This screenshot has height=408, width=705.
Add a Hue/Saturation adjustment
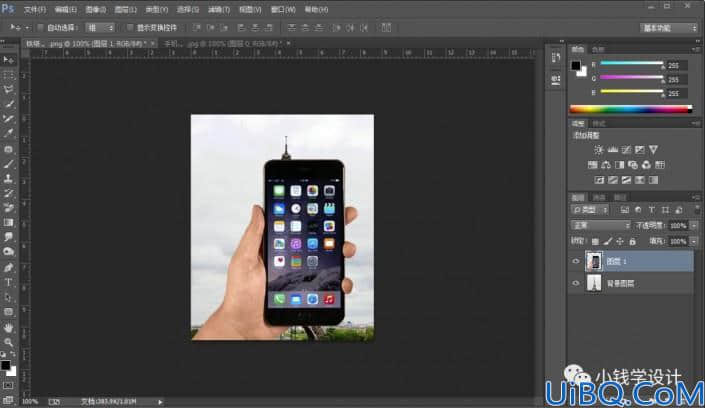click(593, 165)
